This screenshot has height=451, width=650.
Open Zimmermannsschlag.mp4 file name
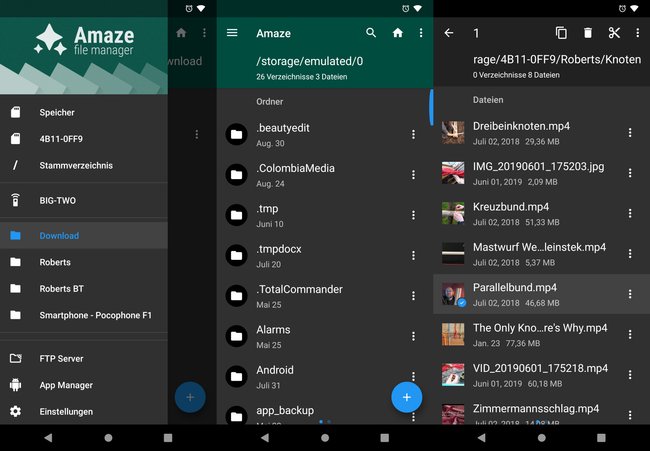[536, 409]
